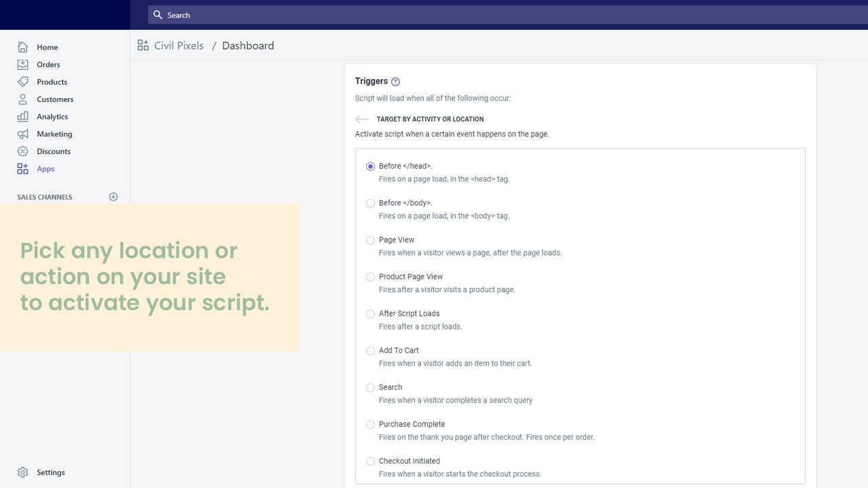Viewport: 868px width, 488px height.
Task: Select Page View trigger radio
Action: 370,240
